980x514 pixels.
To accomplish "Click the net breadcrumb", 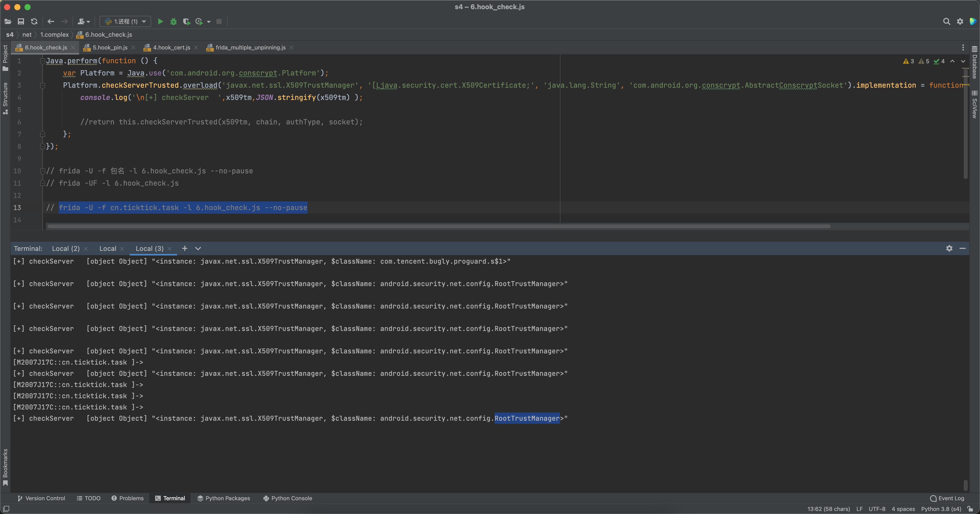I will (x=27, y=35).
